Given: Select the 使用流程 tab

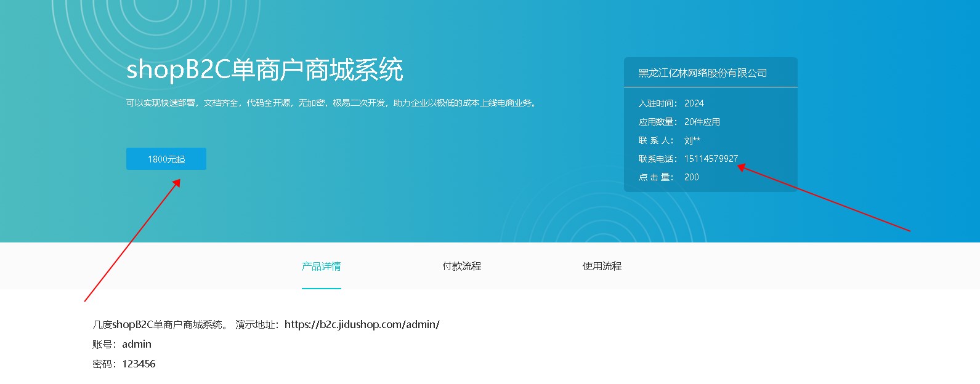Looking at the screenshot, I should (602, 266).
